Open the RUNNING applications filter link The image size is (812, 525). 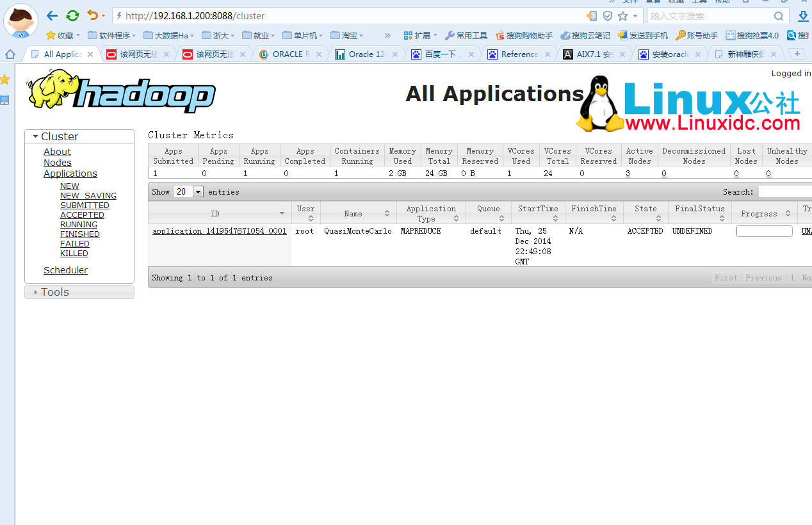tap(78, 224)
